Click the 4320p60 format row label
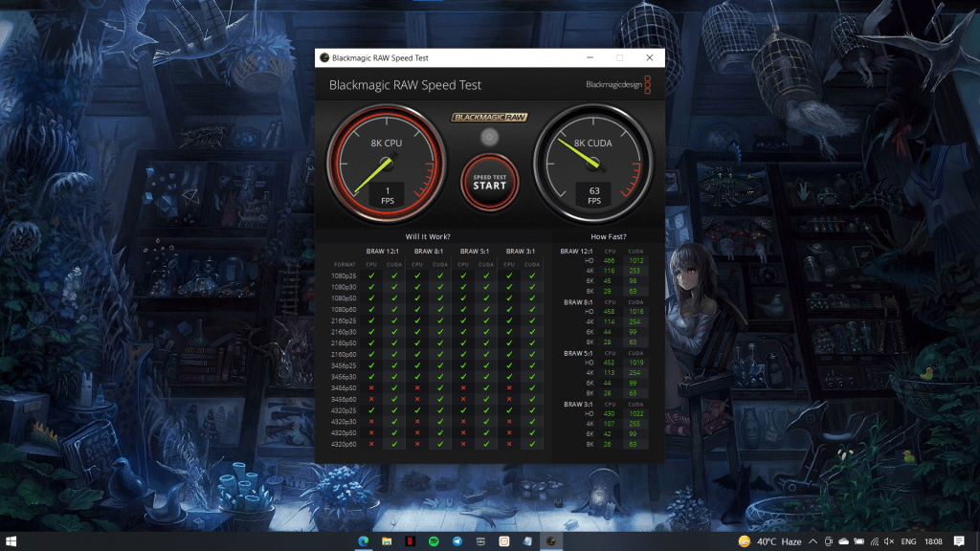980x551 pixels. tap(344, 444)
